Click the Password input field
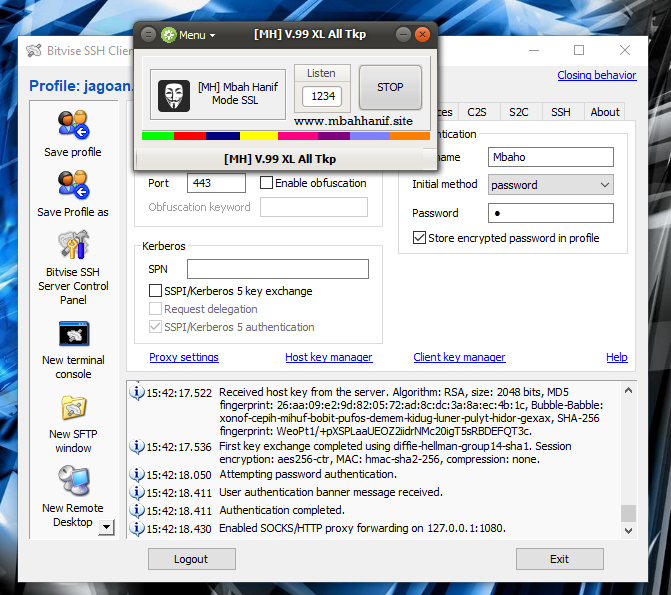671x595 pixels. (x=551, y=213)
